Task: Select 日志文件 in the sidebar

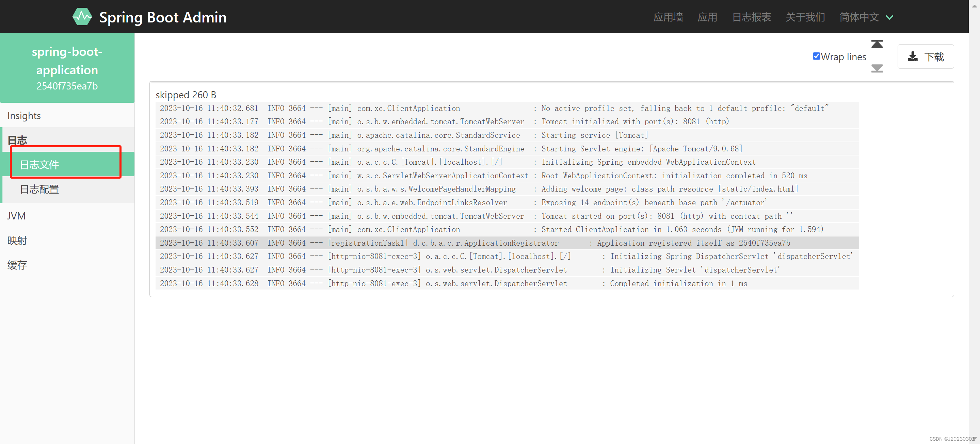Action: (x=39, y=165)
